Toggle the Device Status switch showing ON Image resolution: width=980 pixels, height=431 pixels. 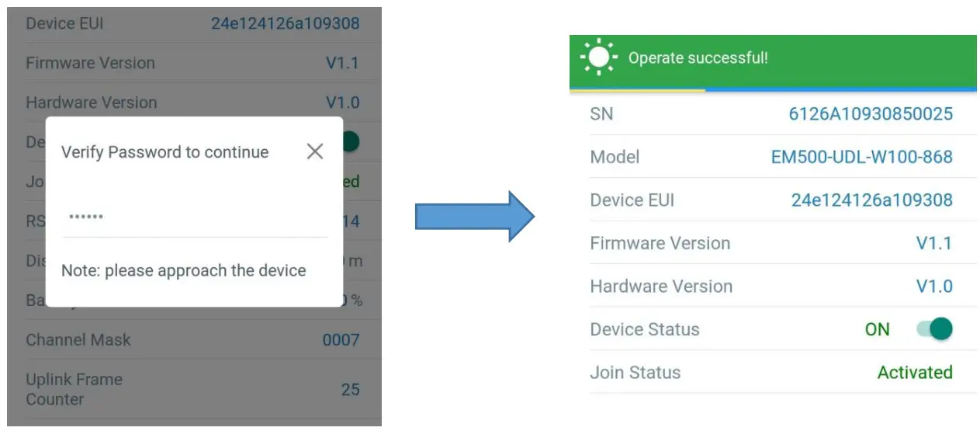click(x=934, y=329)
